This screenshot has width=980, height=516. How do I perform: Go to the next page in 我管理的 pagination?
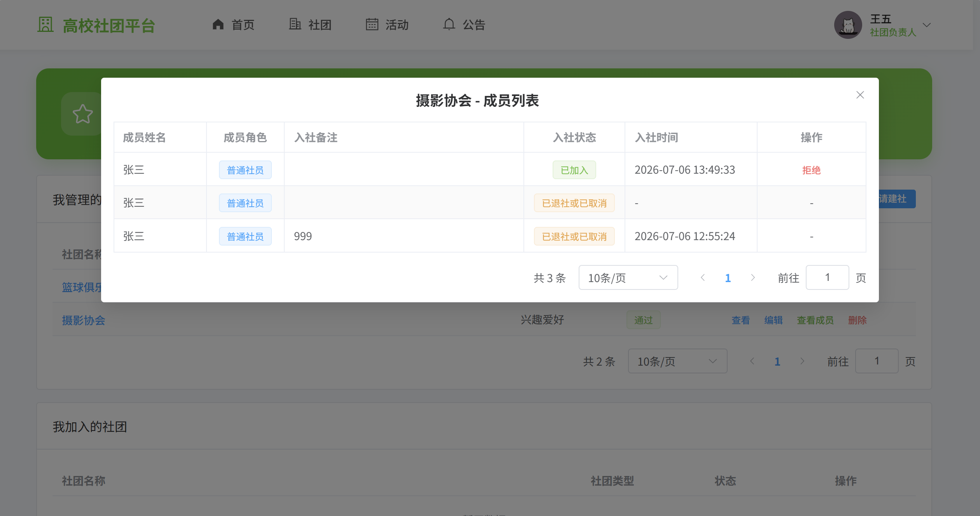[x=802, y=361]
